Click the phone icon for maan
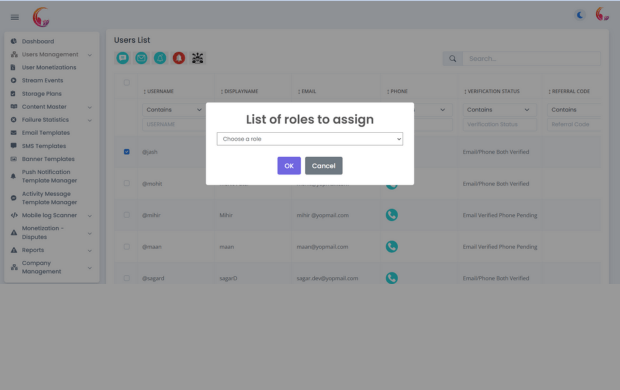Image resolution: width=620 pixels, height=390 pixels. (391, 246)
